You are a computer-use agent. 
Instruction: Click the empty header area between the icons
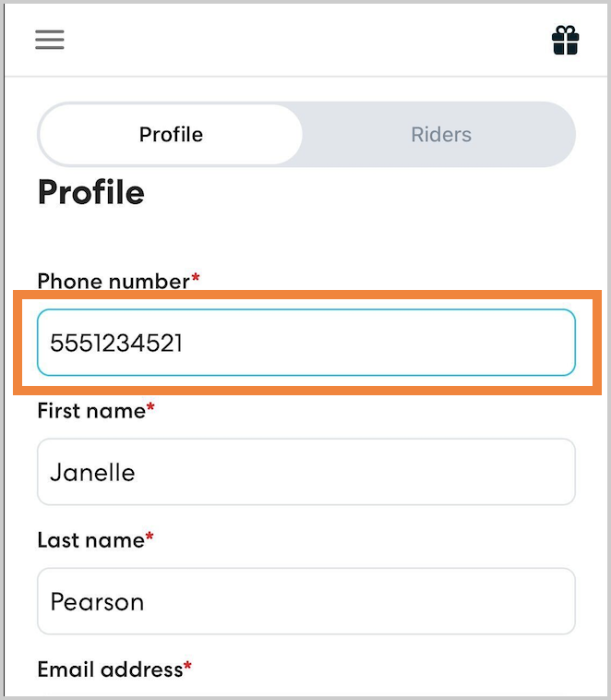click(x=305, y=41)
